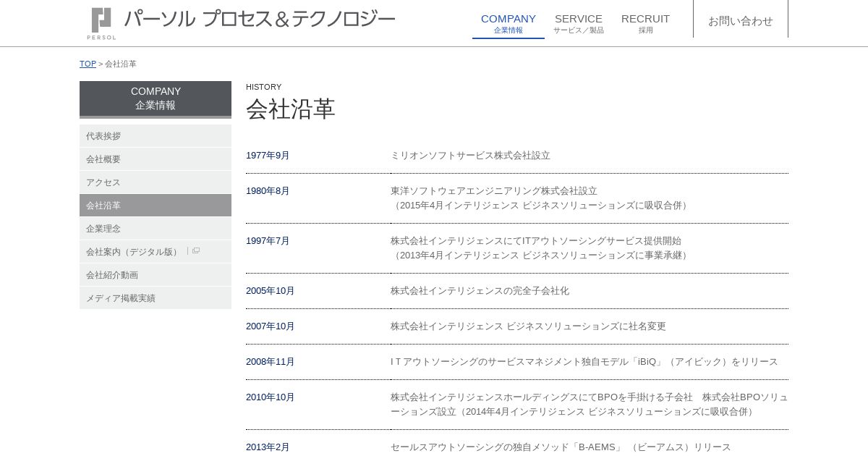The width and height of the screenshot is (868, 456).
Task: Select 代表挨拶 in the sidebar
Action: 156,136
